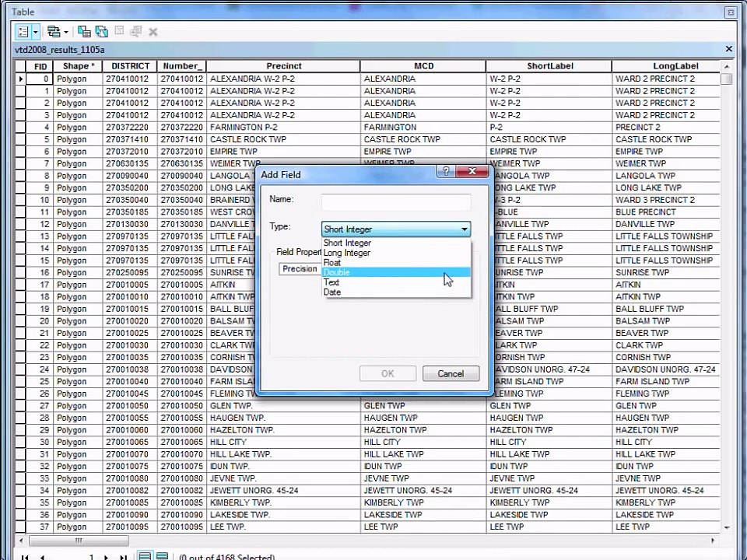Click the DISTRICT column header
The width and height of the screenshot is (747, 560).
coord(130,66)
